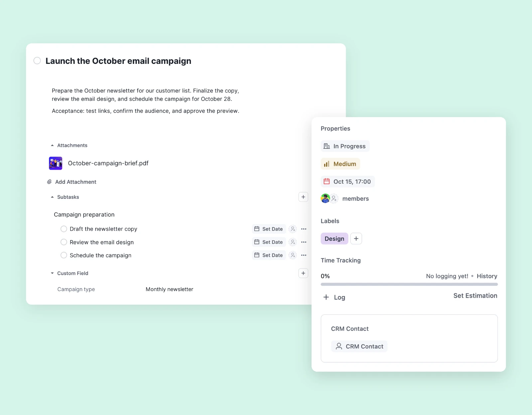532x415 pixels.
Task: Change the In Progress status
Action: click(x=345, y=146)
